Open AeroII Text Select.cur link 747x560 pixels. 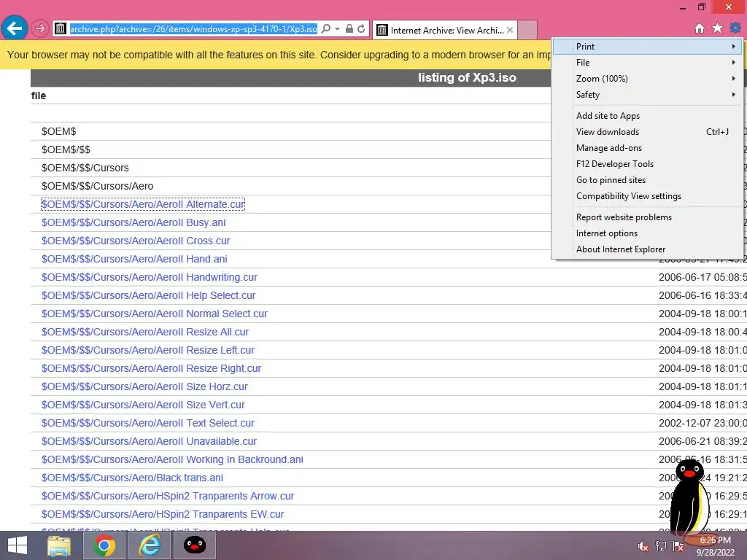coord(147,424)
